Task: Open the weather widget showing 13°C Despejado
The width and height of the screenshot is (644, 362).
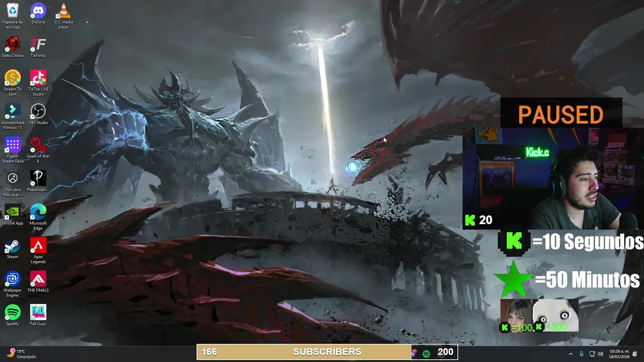Action: pos(22,353)
